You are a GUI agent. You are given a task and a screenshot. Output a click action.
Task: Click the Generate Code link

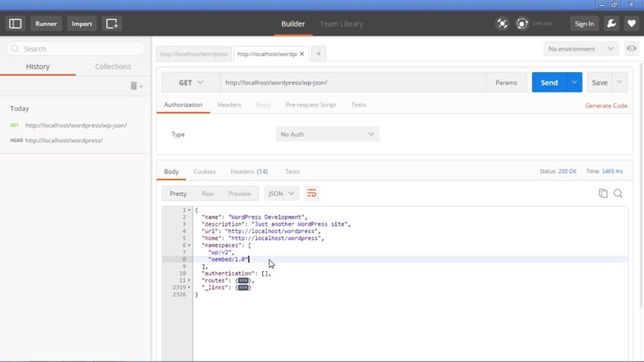[606, 105]
